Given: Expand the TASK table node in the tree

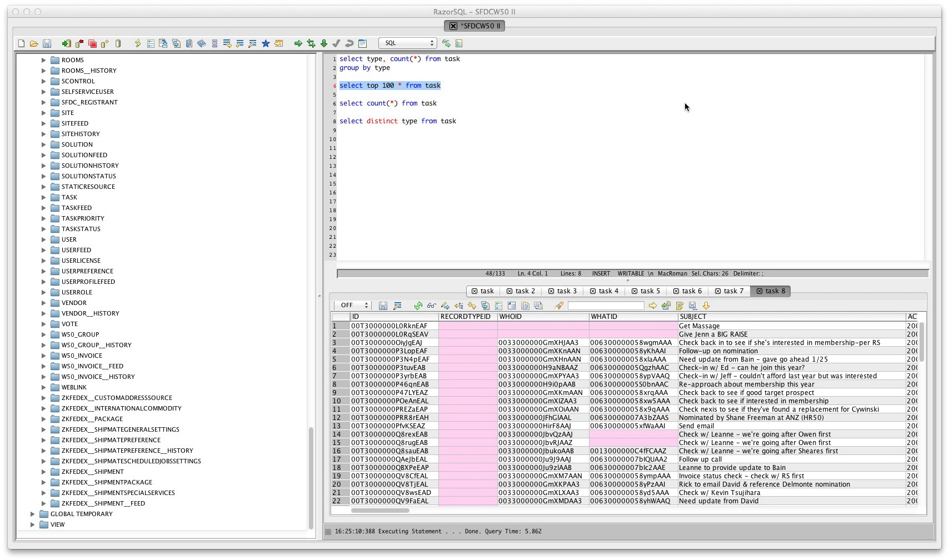Looking at the screenshot, I should pyautogui.click(x=44, y=197).
